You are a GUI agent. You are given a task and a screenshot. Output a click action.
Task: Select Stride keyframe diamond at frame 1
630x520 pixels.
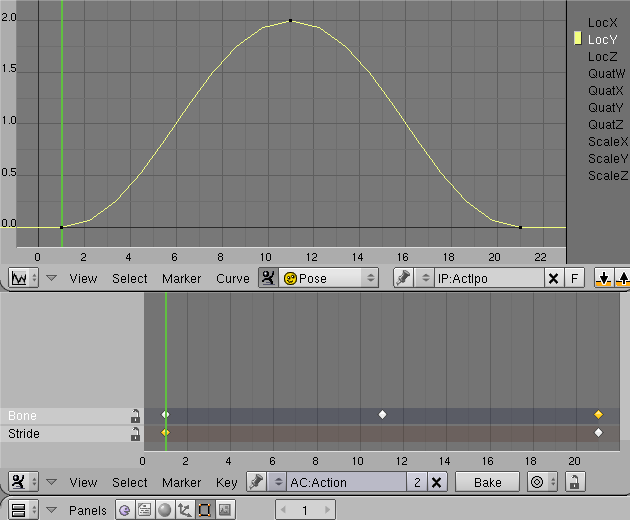[x=166, y=432]
